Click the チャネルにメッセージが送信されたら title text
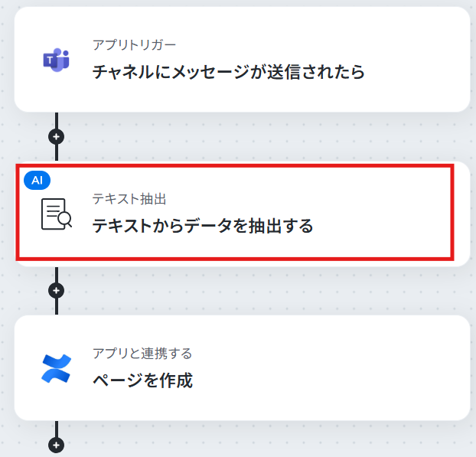Image resolution: width=476 pixels, height=457 pixels. 229,72
